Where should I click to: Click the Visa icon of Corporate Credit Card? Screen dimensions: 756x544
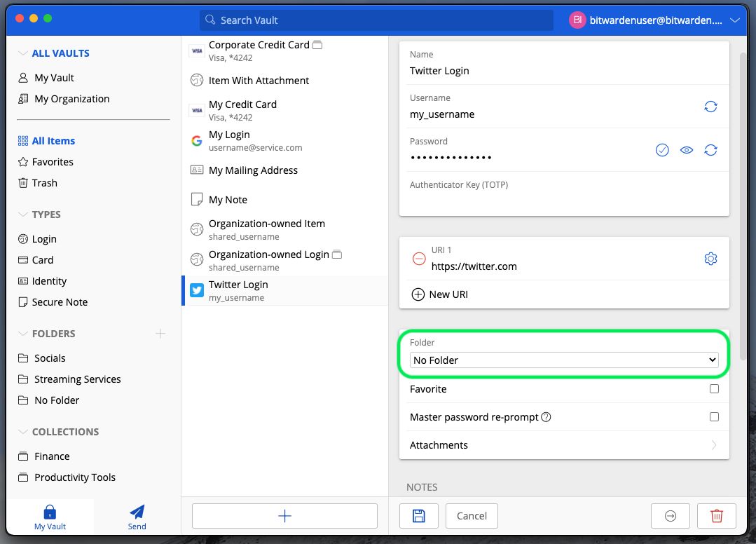click(197, 50)
